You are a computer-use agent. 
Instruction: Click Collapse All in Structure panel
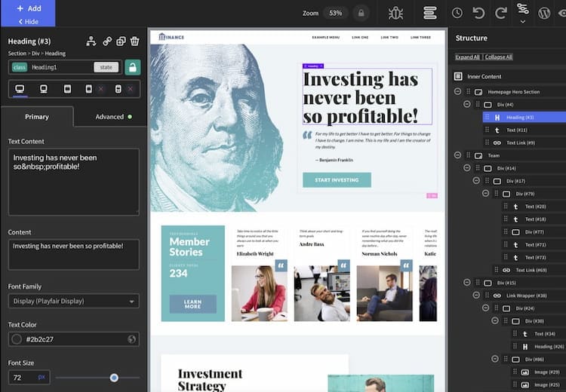[499, 57]
